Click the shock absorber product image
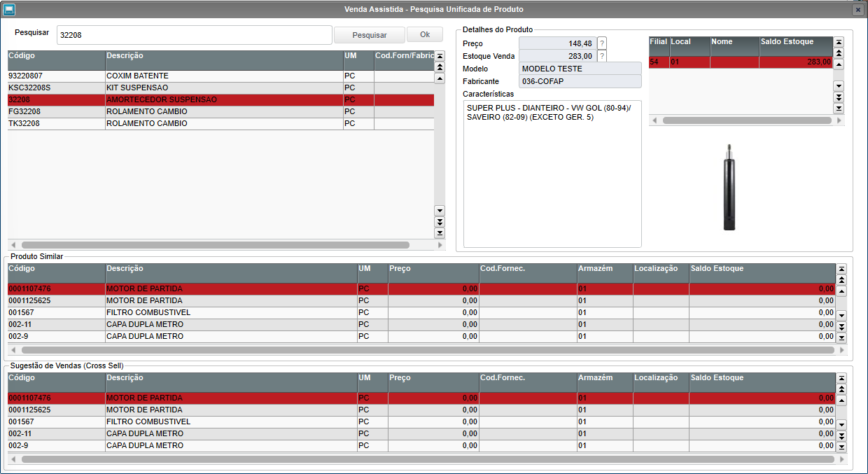This screenshot has height=474, width=868. (729, 187)
